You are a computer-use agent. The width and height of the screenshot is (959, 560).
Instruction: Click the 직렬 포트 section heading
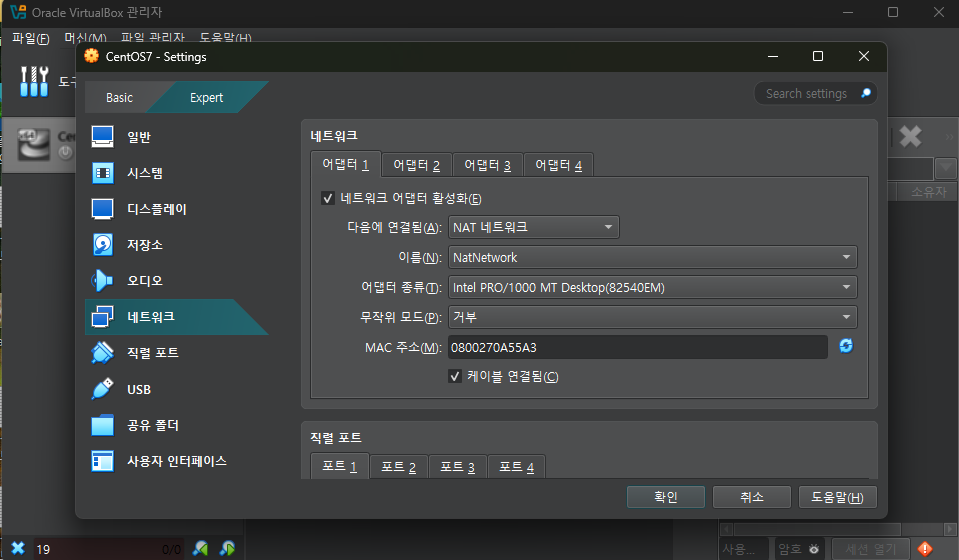tap(336, 437)
